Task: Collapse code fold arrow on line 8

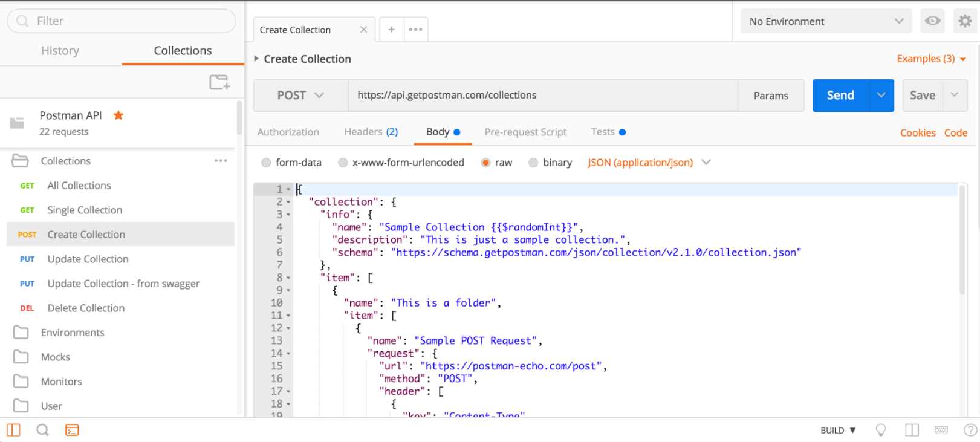Action: (288, 278)
